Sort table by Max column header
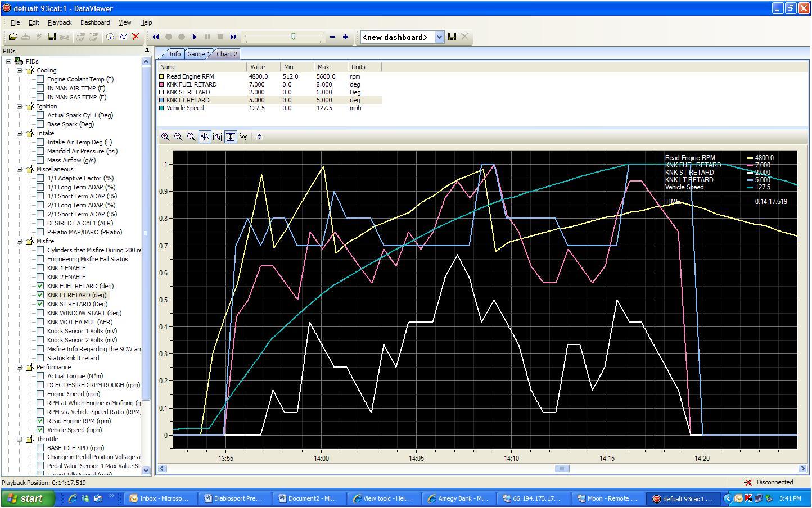 pos(331,67)
